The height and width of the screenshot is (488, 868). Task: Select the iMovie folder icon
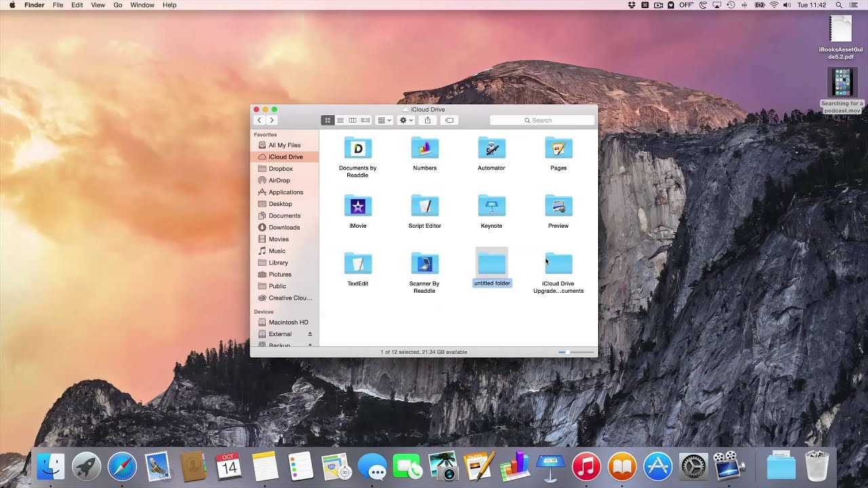click(x=358, y=205)
